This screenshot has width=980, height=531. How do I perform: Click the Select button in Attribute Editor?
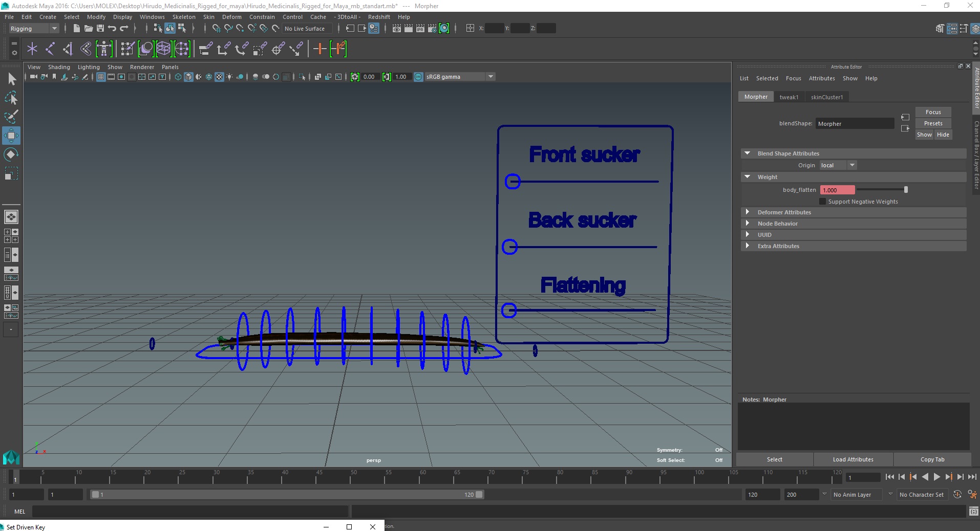coord(774,459)
